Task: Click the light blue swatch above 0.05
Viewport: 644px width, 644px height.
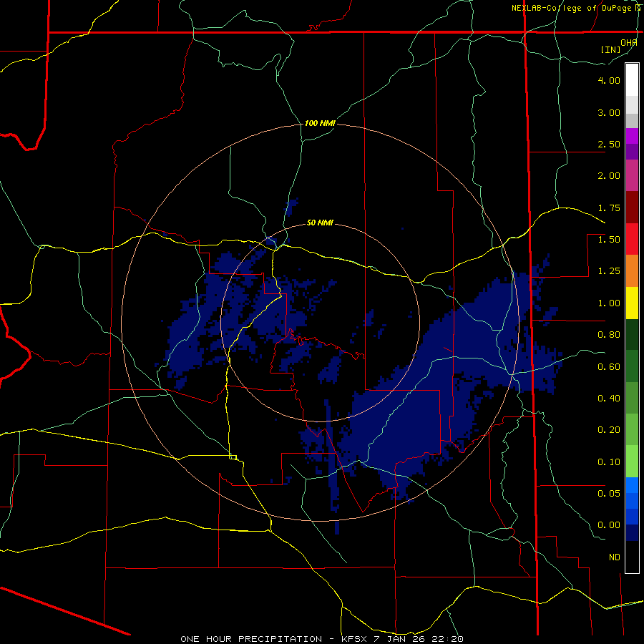Action: coord(632,485)
